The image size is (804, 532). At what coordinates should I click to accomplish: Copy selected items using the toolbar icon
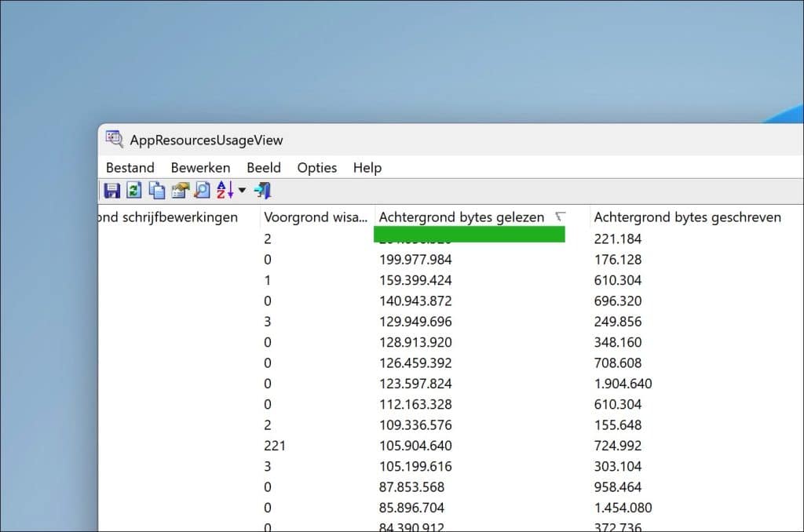157,191
